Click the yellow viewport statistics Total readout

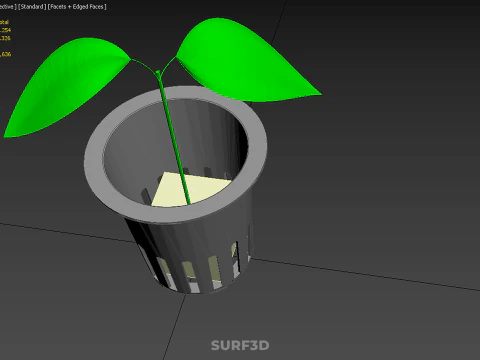pyautogui.click(x=5, y=22)
